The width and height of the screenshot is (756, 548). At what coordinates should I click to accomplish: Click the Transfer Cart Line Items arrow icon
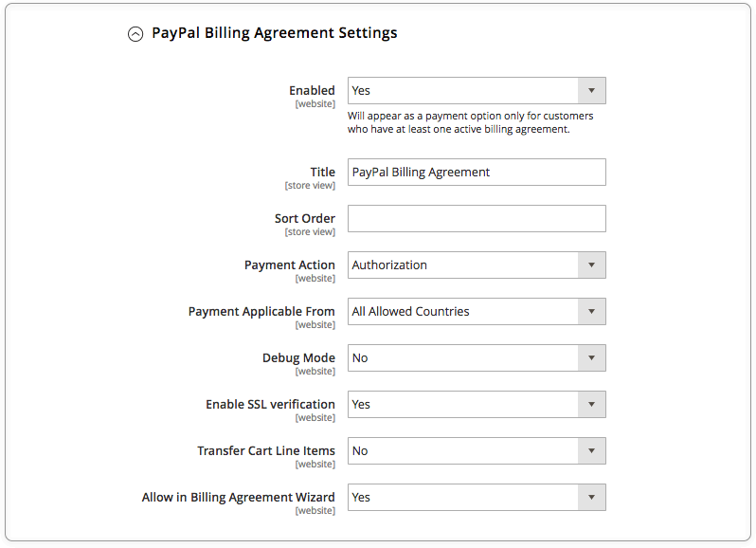tap(591, 451)
